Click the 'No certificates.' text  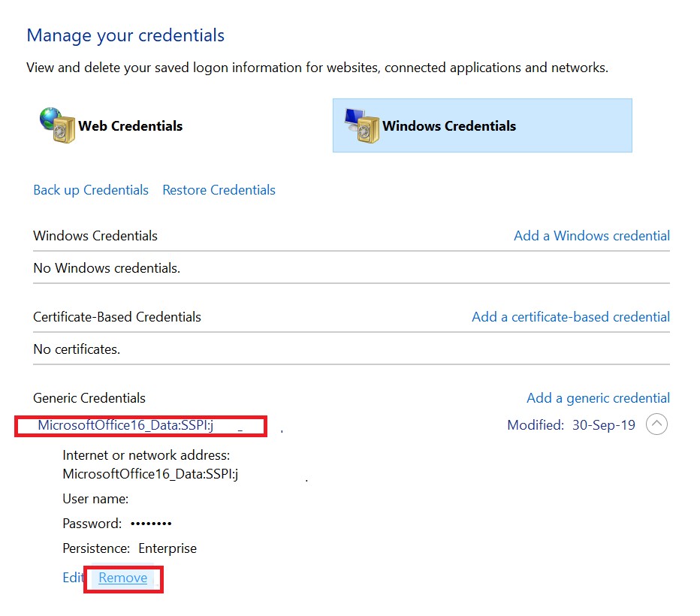(77, 349)
